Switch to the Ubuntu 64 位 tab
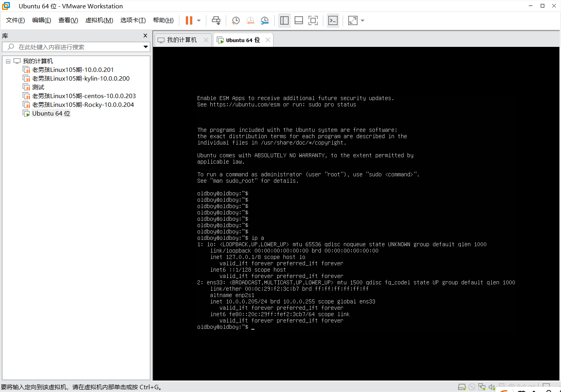The image size is (561, 392). click(x=243, y=40)
